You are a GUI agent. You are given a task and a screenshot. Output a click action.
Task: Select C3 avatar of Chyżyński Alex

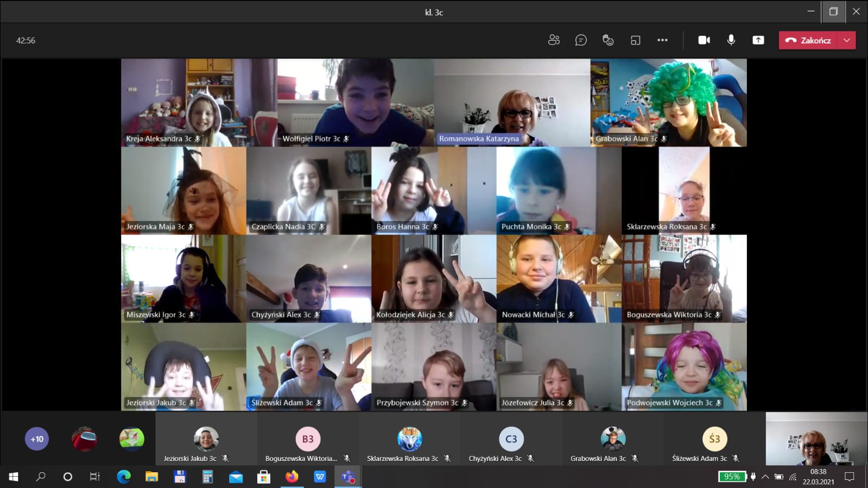[x=511, y=439]
